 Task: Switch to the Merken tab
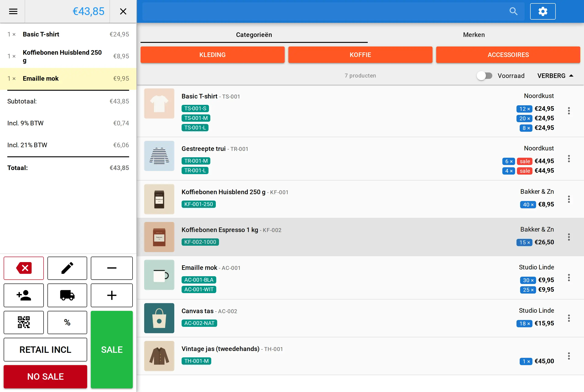[x=474, y=35]
